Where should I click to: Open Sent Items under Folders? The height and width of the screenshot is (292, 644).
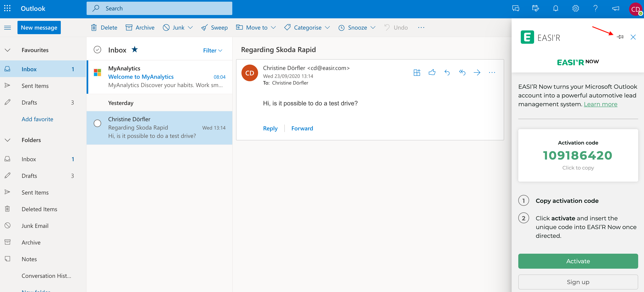(x=43, y=192)
